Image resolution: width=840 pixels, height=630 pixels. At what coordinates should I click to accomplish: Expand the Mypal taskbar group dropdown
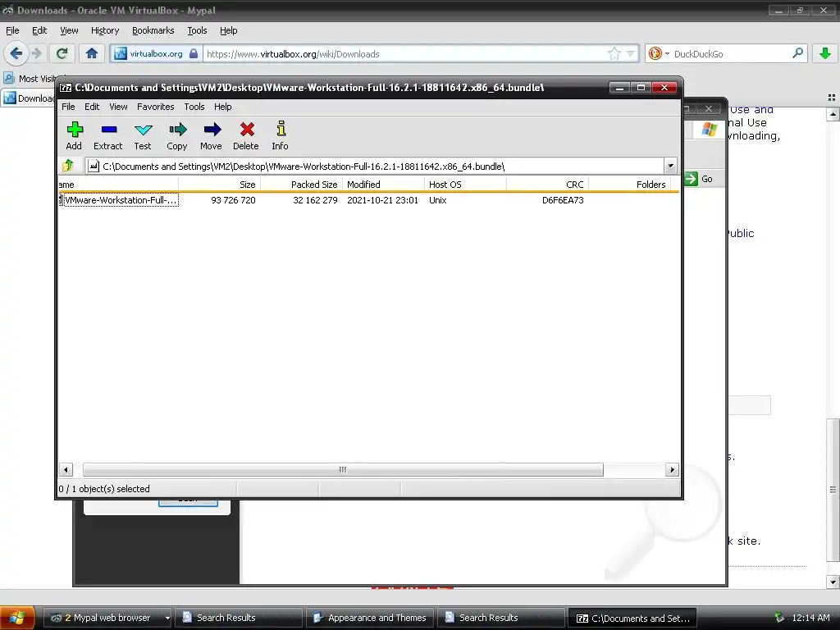pyautogui.click(x=167, y=618)
